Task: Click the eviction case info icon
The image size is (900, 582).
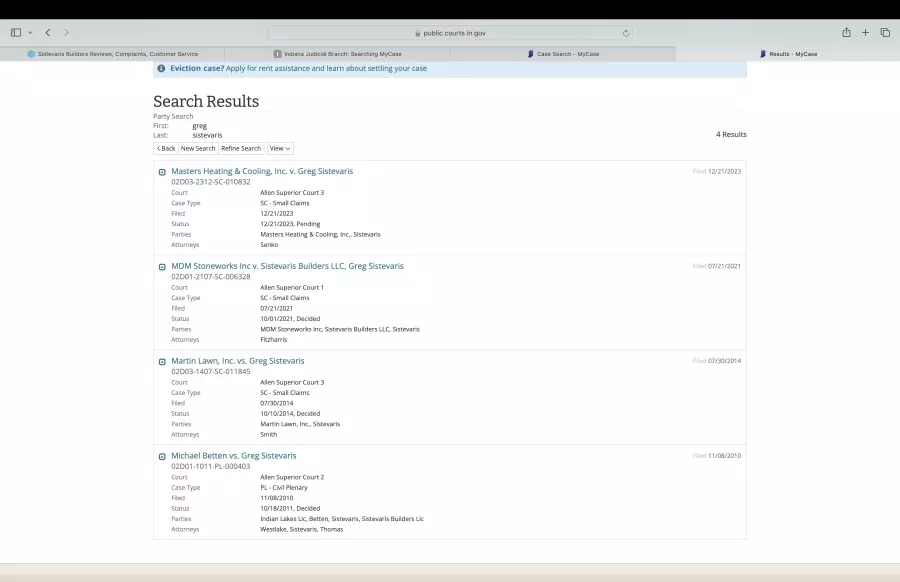Action: click(x=161, y=69)
